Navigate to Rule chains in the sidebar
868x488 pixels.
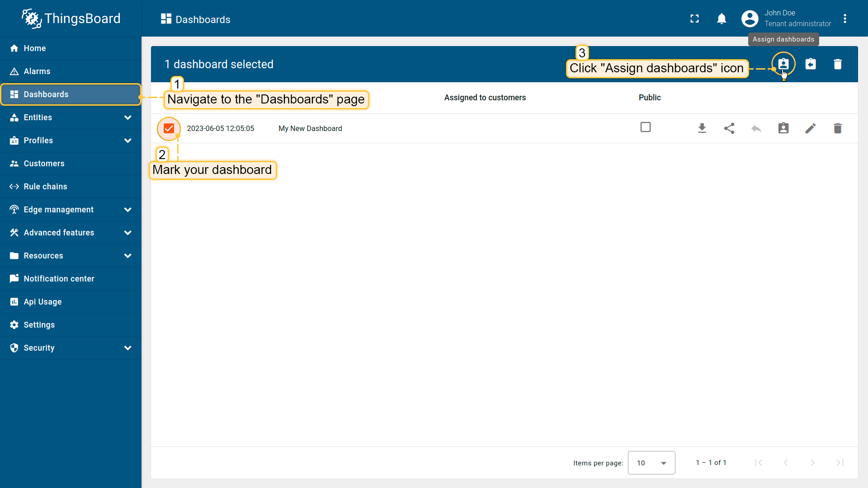pos(45,186)
